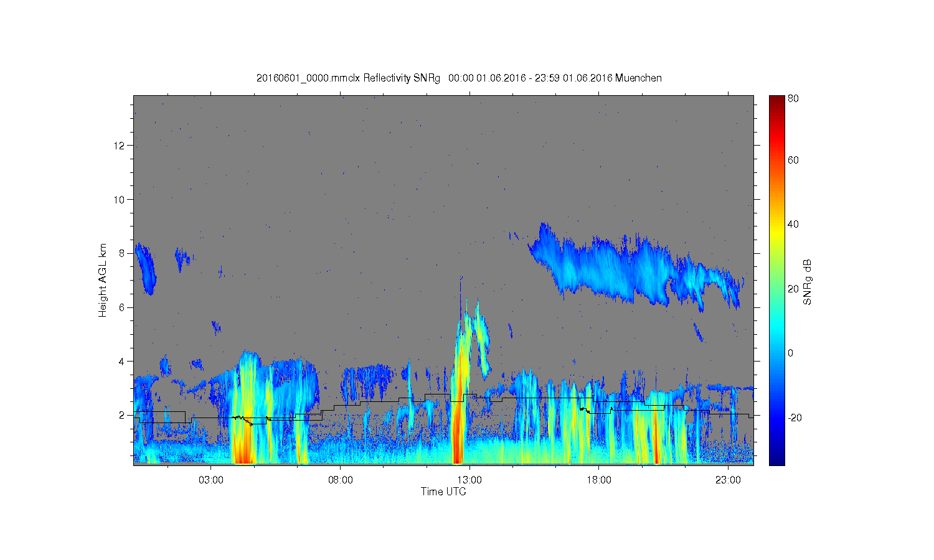Click the colorbar value 60
The width and height of the screenshot is (934, 560).
pos(793,161)
